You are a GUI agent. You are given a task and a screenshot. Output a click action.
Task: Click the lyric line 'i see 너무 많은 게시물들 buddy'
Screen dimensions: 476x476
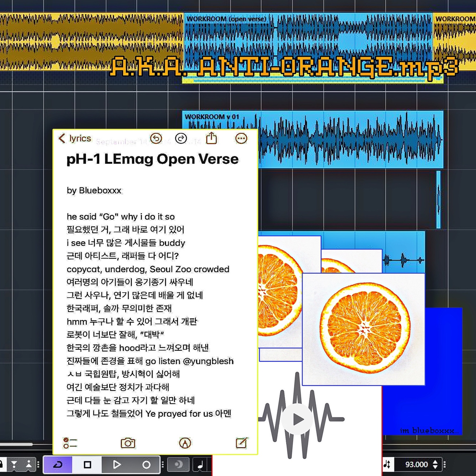(126, 243)
